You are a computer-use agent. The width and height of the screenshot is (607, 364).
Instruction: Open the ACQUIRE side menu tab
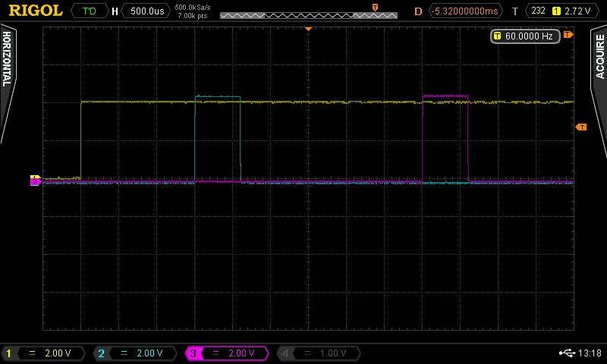pyautogui.click(x=599, y=83)
